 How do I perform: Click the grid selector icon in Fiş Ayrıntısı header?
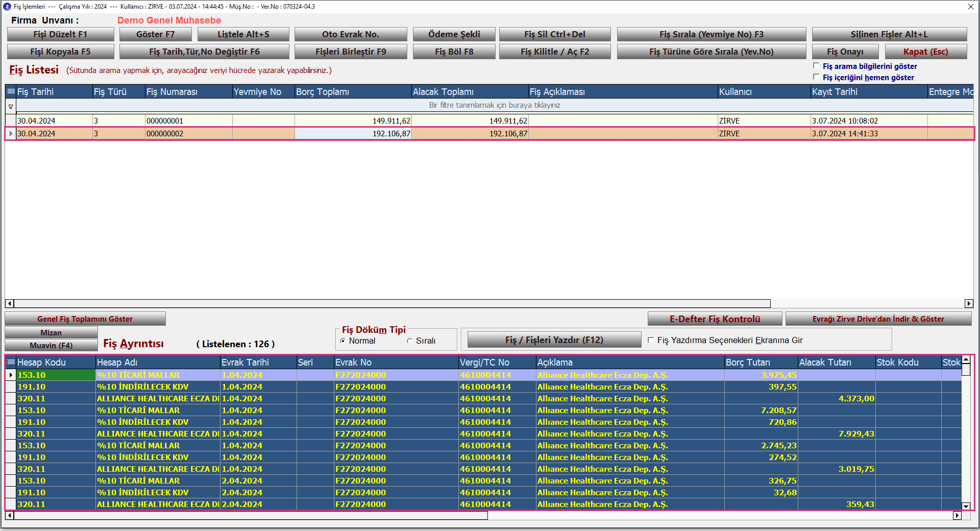coord(10,362)
